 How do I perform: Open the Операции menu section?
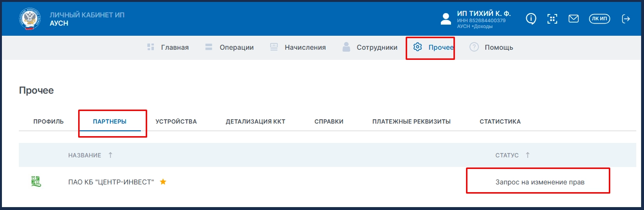[x=229, y=47]
